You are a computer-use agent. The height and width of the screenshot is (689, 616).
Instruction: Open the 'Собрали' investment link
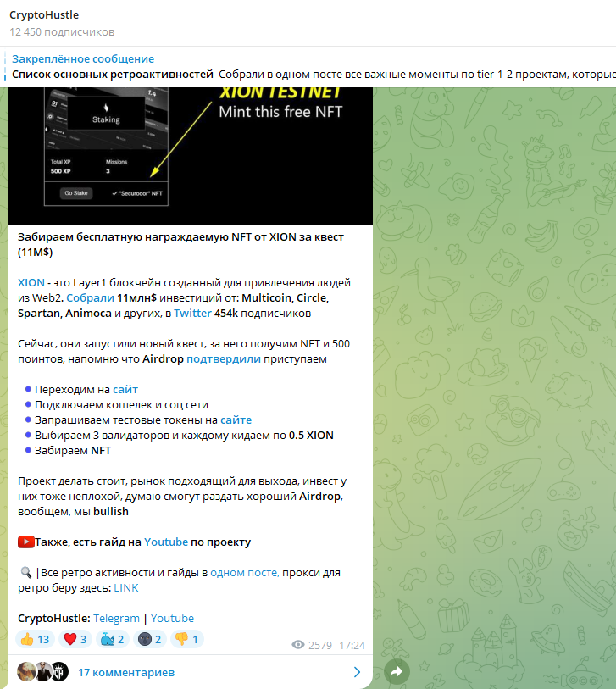[x=90, y=298]
